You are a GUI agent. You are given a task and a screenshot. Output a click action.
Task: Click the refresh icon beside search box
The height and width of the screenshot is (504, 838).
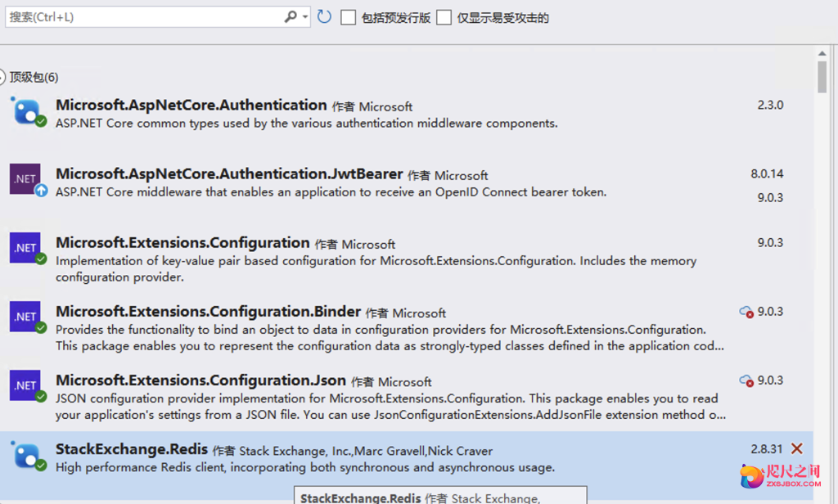(x=325, y=16)
